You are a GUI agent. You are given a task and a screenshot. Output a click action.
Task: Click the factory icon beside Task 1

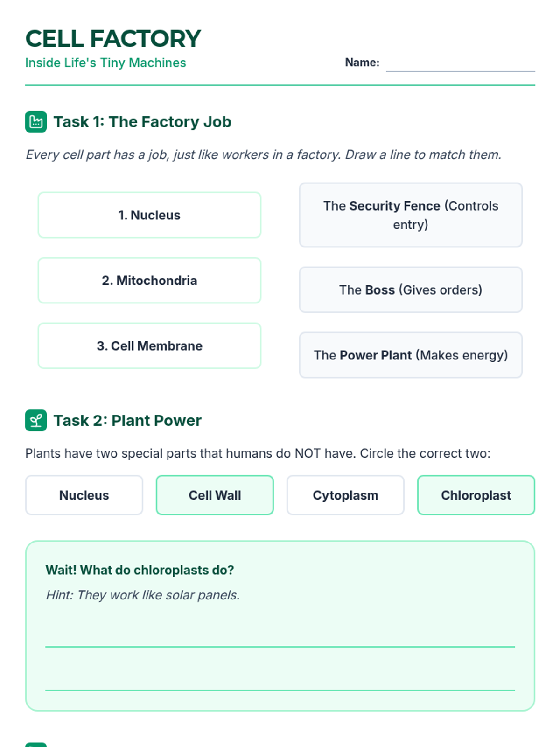pos(36,122)
